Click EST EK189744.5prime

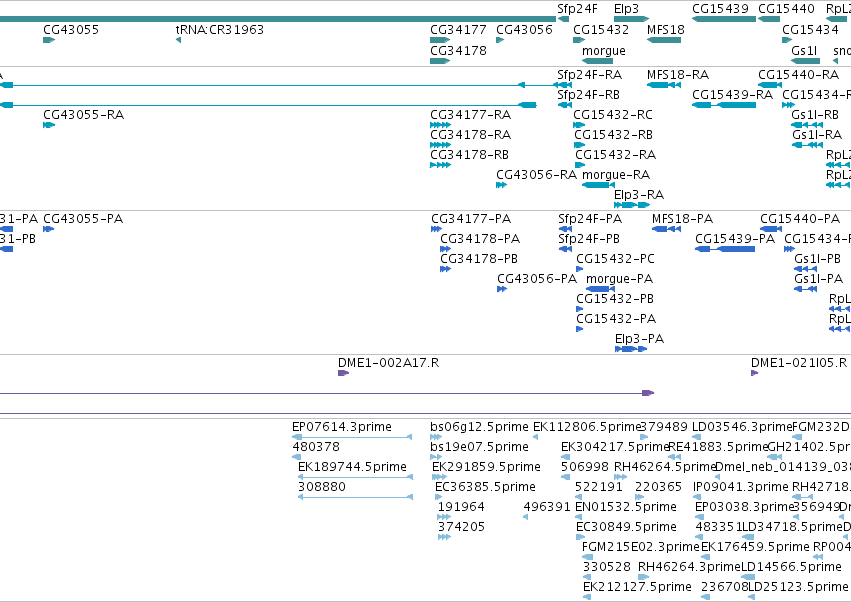tap(352, 467)
